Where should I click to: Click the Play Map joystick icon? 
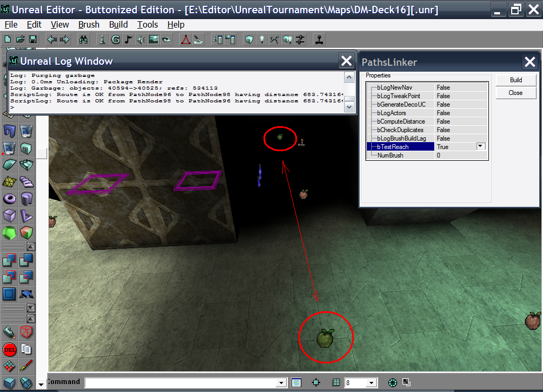pos(319,39)
